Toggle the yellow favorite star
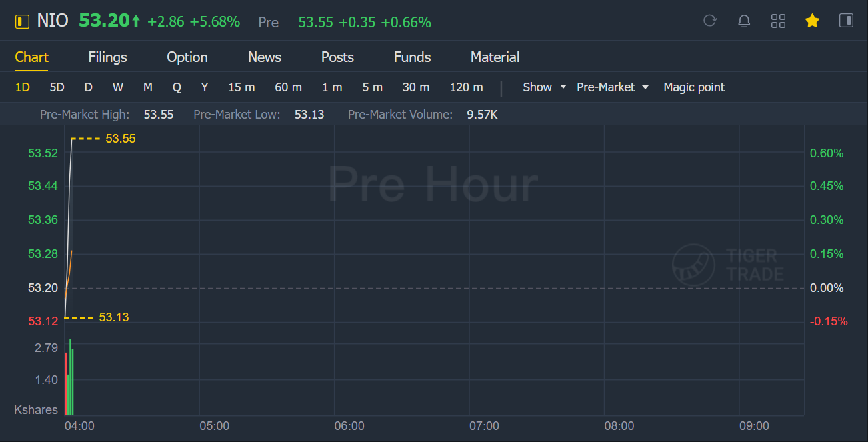Image resolution: width=868 pixels, height=442 pixels. pos(812,21)
